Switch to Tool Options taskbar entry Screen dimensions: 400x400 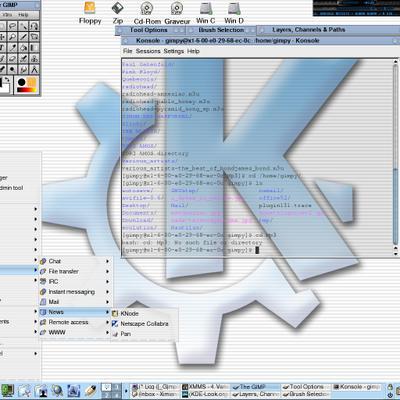(306, 387)
